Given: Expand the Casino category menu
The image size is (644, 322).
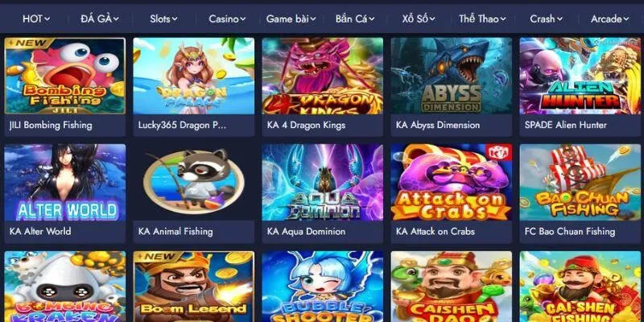Looking at the screenshot, I should click(x=227, y=19).
